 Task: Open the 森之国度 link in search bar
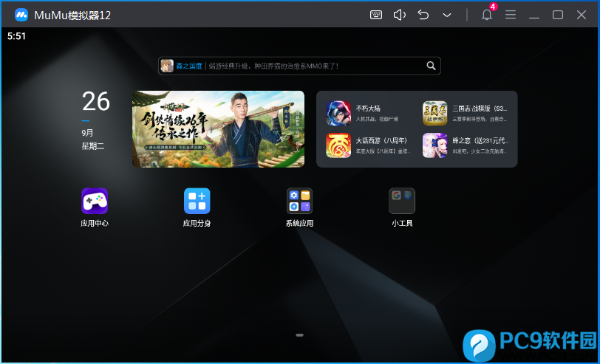189,66
